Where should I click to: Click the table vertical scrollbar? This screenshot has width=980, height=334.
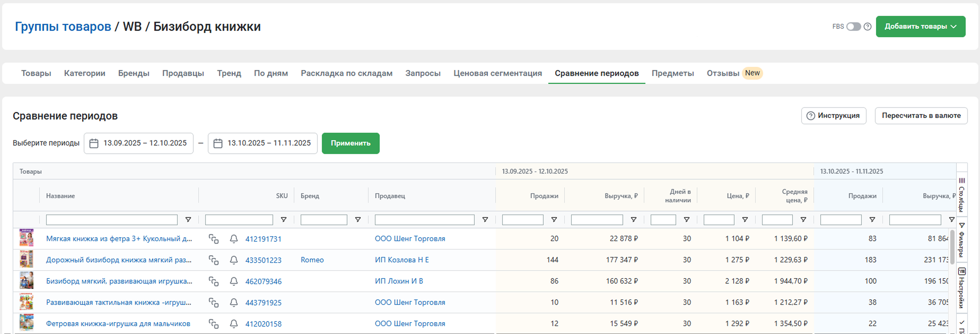tap(952, 247)
